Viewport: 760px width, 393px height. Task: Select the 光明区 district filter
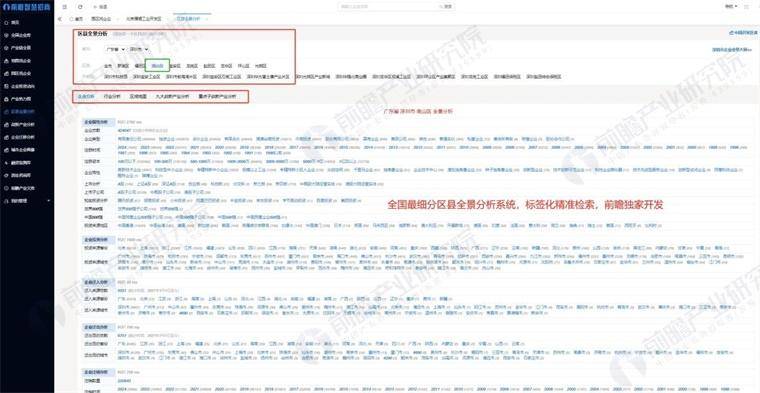coord(261,65)
